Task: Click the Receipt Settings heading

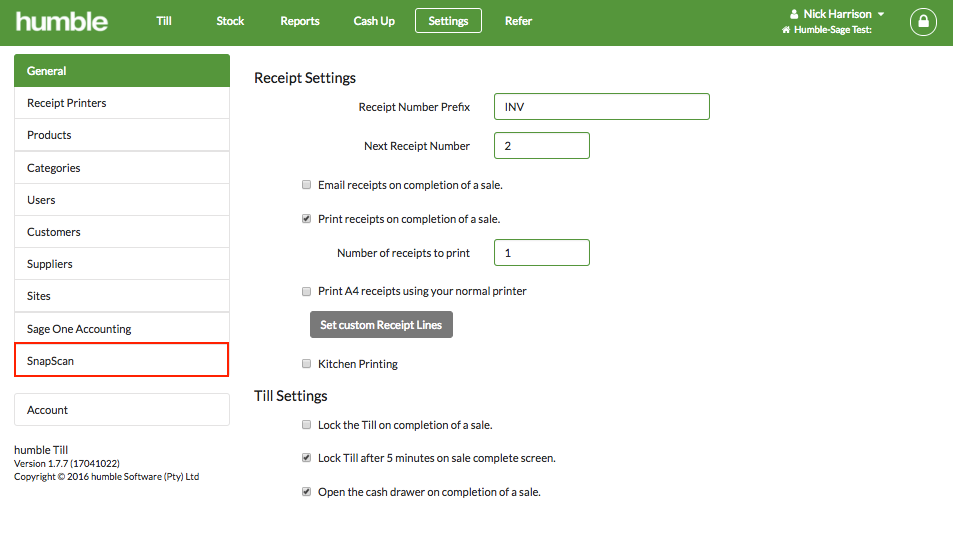Action: pyautogui.click(x=304, y=78)
